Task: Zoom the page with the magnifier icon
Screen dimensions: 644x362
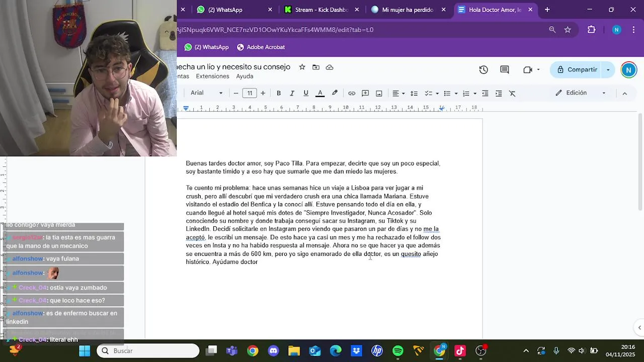Action: point(552,30)
